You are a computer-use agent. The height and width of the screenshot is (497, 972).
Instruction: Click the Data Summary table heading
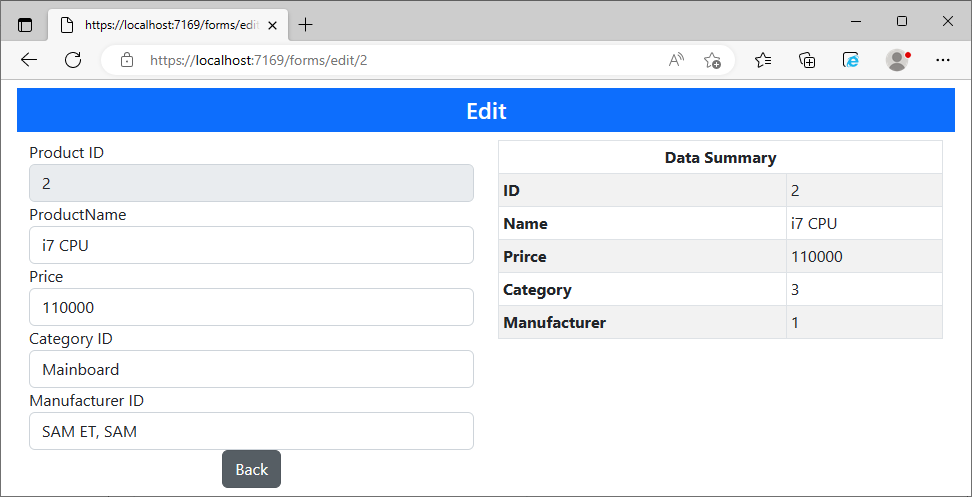click(720, 157)
